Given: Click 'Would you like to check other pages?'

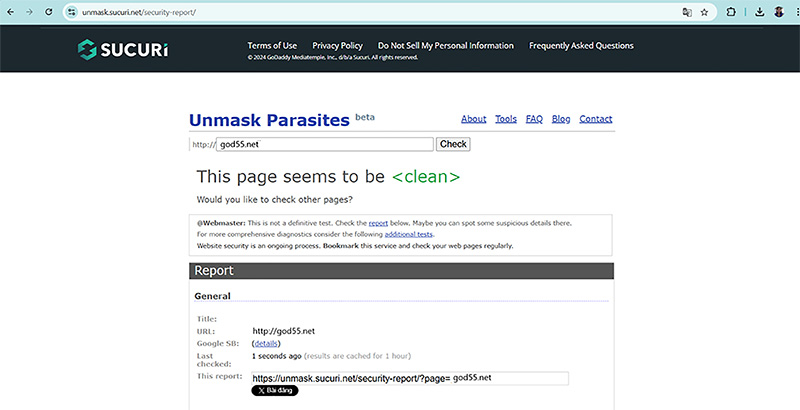Looking at the screenshot, I should 274,199.
